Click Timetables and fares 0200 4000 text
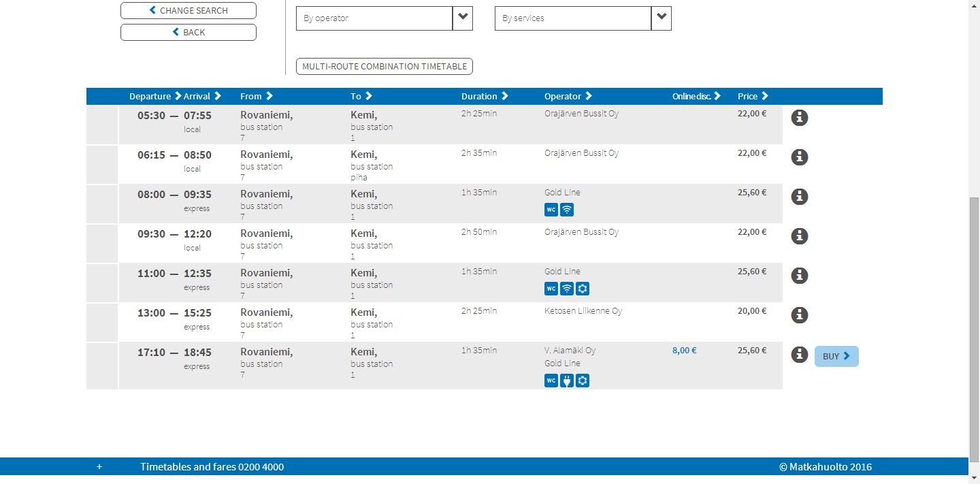The height and width of the screenshot is (484, 980). [x=212, y=467]
